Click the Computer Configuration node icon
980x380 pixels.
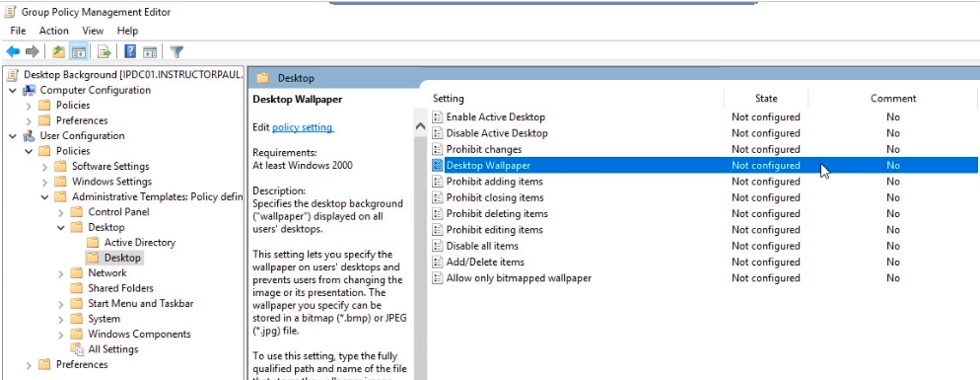[x=29, y=90]
